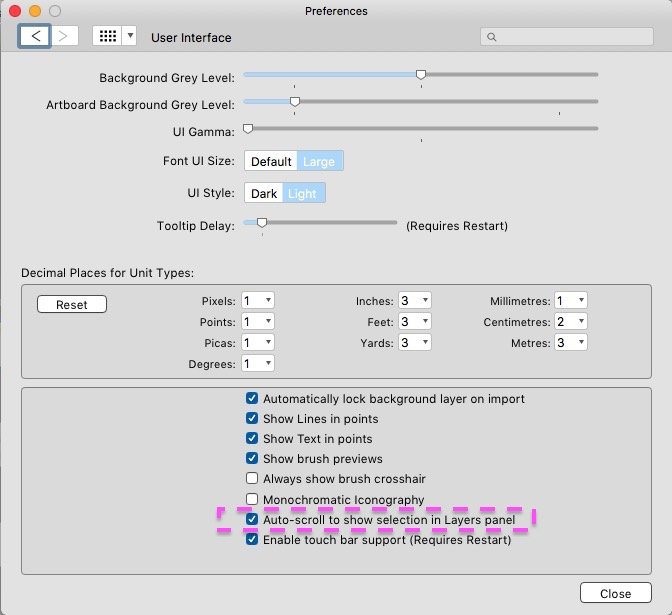This screenshot has width=672, height=615.
Task: Click the forward navigation arrow button
Action: (64, 36)
